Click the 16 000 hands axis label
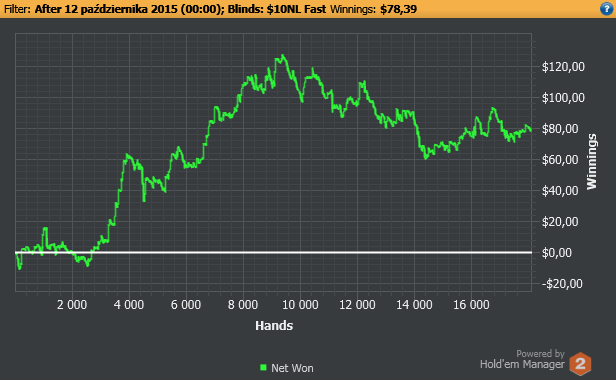 pos(471,305)
